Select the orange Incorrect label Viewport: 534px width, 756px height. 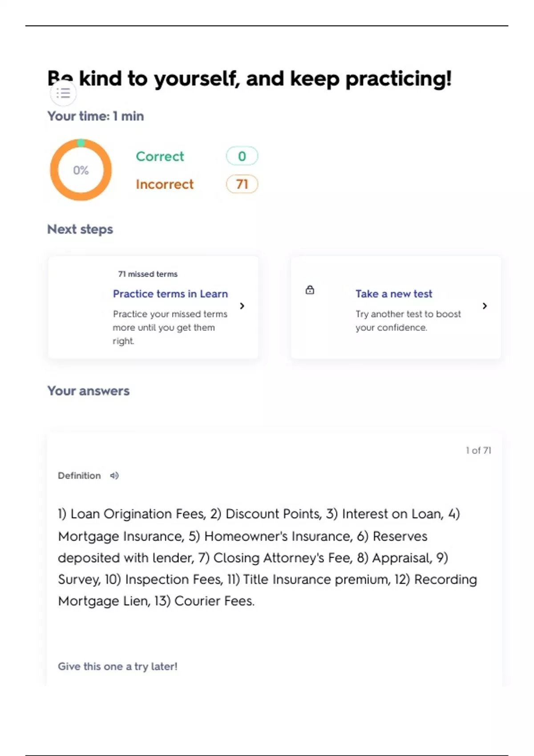(x=165, y=184)
